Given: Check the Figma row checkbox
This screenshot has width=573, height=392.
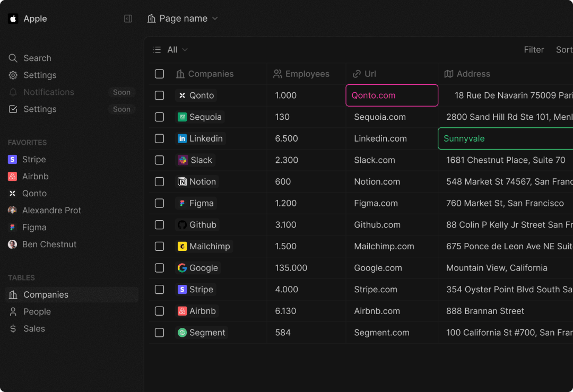Looking at the screenshot, I should click(x=159, y=203).
